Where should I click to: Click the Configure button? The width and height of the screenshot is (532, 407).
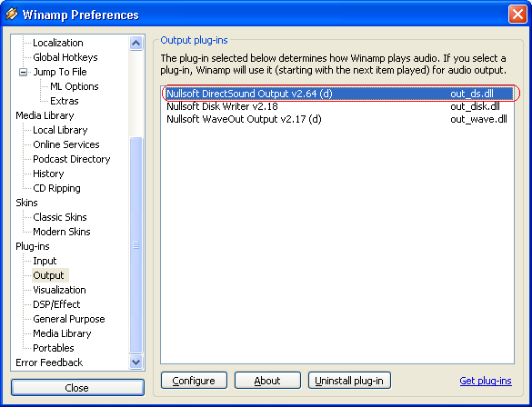coord(194,381)
